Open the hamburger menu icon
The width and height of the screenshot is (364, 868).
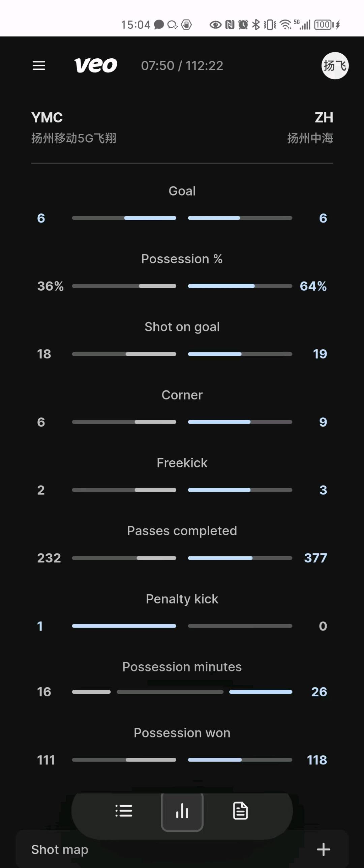pos(39,65)
